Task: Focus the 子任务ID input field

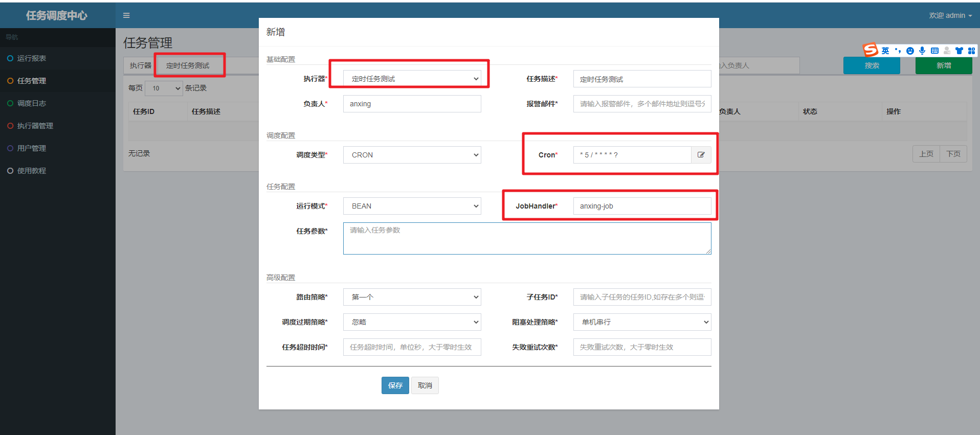Action: click(642, 297)
